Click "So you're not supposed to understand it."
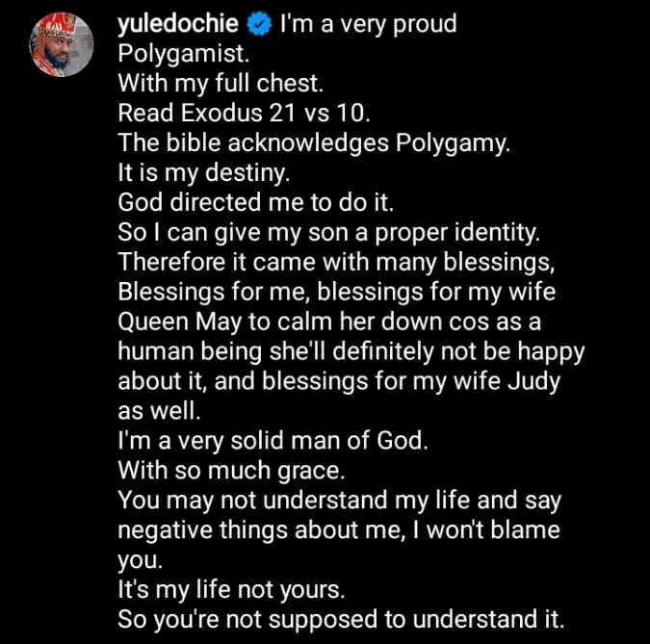The height and width of the screenshot is (644, 650). click(341, 620)
